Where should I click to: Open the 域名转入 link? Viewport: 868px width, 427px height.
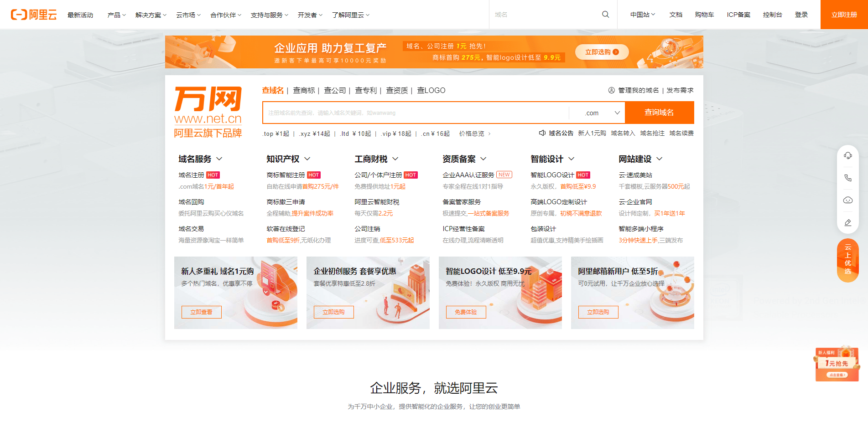point(623,133)
